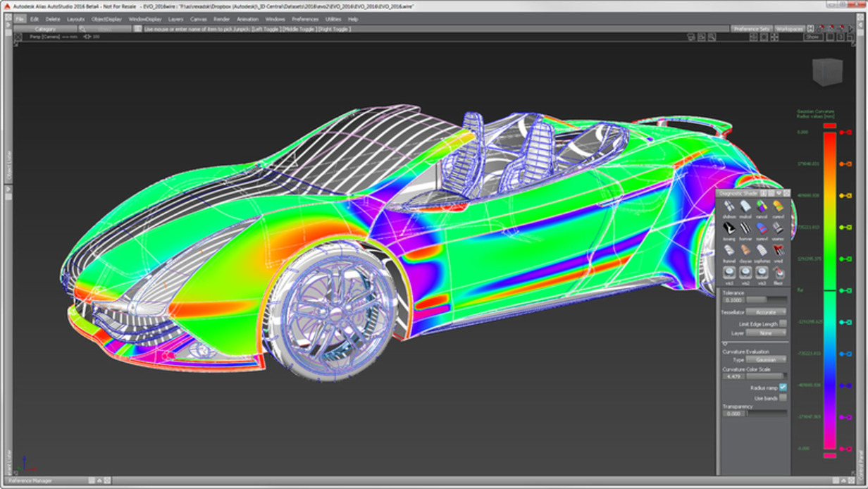Adjust the Curvature Color Scale slider

(x=767, y=376)
